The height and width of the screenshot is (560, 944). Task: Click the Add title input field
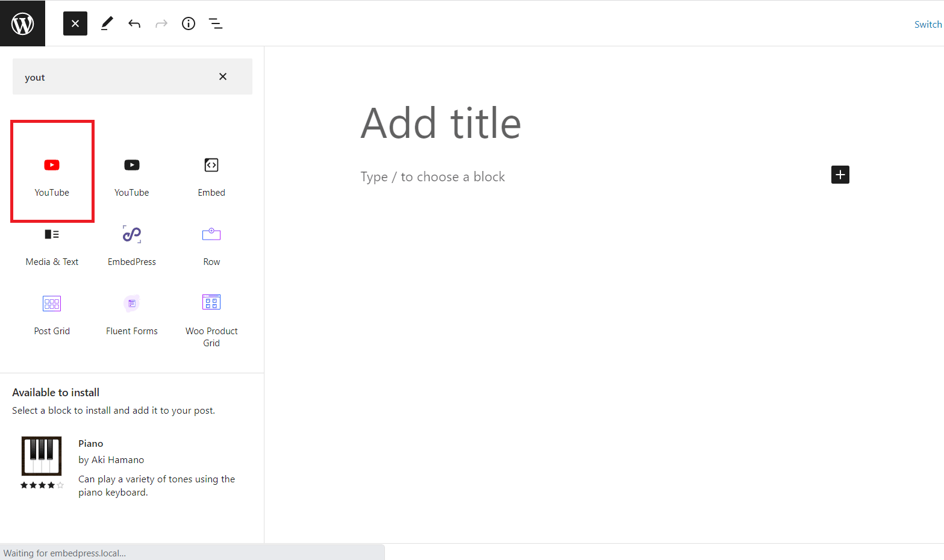point(440,123)
